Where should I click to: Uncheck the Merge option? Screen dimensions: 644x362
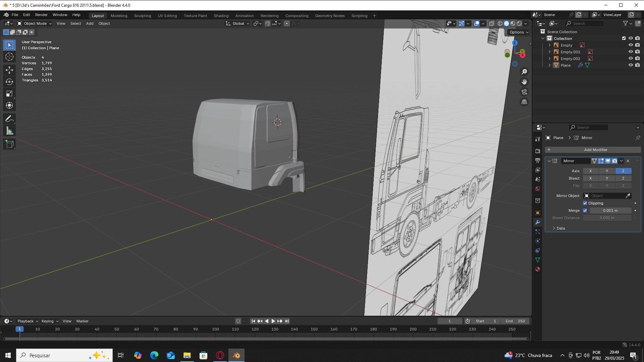pos(585,210)
